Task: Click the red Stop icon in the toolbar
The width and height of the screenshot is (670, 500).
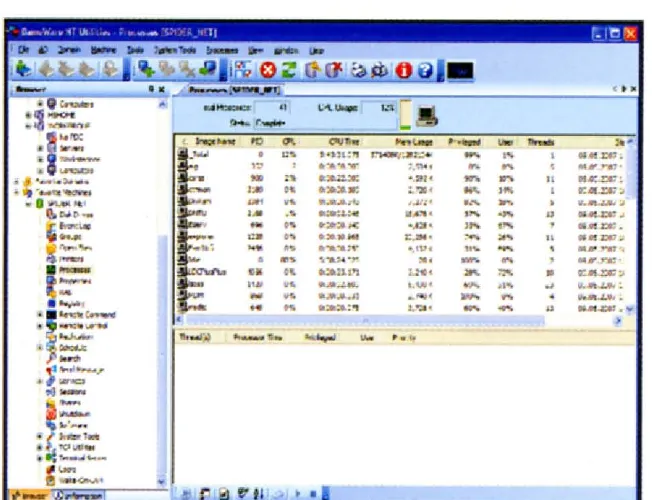Action: point(268,70)
